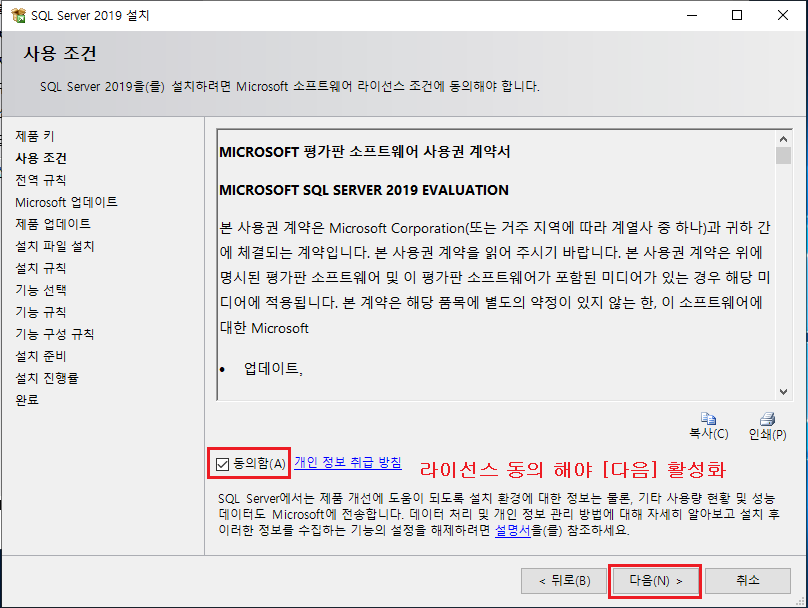Click the MICROSOFT 평가판 소프트웨어 사용권 계약서 heading
The height and width of the screenshot is (608, 808).
coord(365,151)
